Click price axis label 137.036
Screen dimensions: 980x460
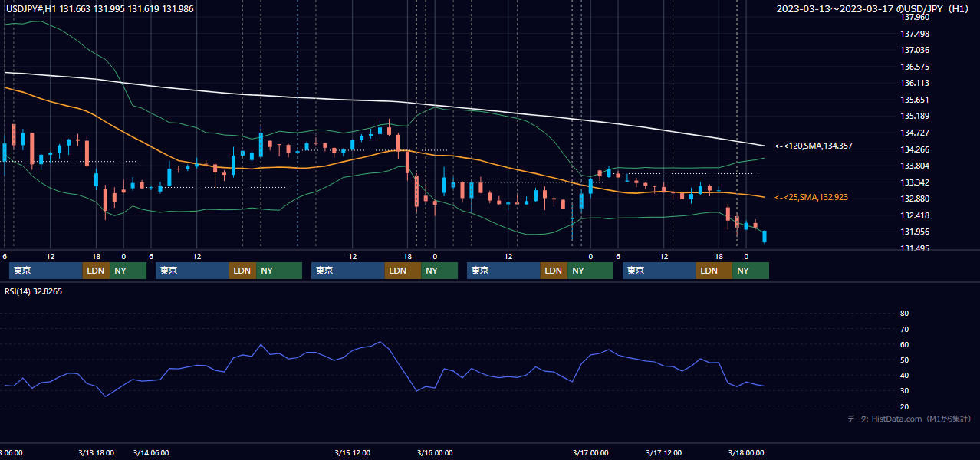tap(915, 50)
